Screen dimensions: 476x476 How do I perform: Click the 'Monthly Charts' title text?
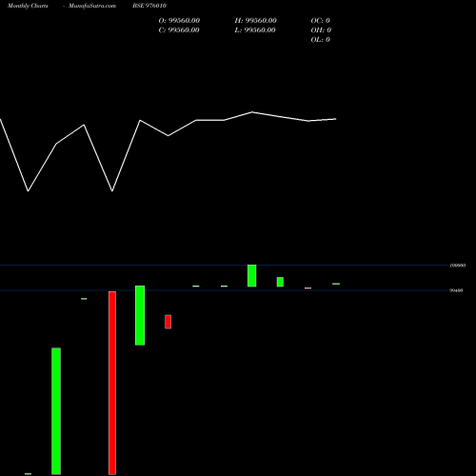click(28, 6)
